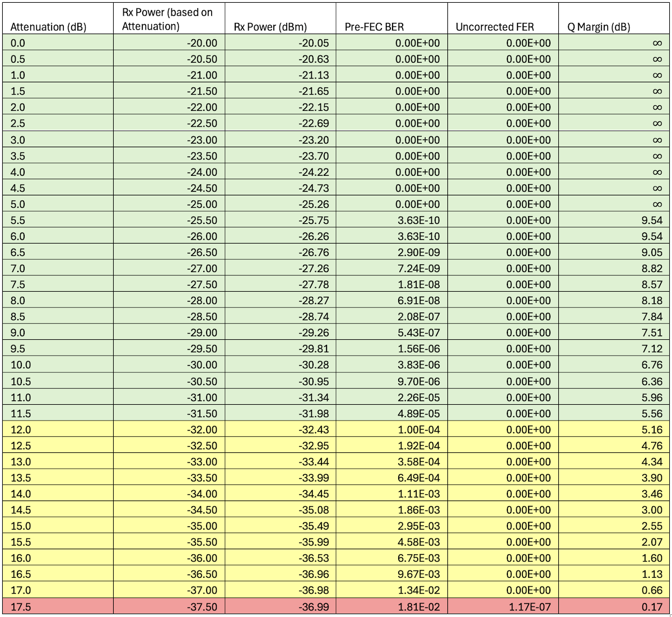
Task: Select the Rx Power cell showing -29.81
Action: click(x=281, y=349)
